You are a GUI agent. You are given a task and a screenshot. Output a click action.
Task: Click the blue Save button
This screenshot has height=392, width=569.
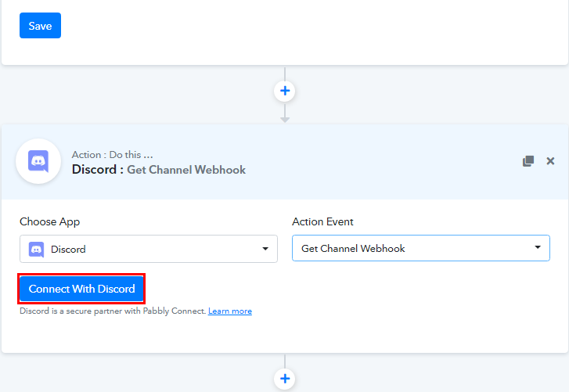(40, 26)
